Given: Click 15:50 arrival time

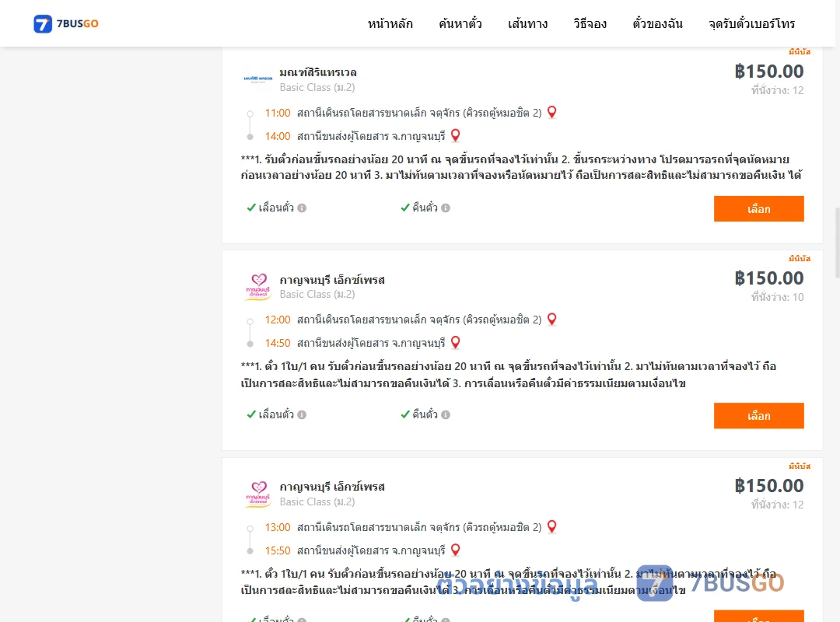Looking at the screenshot, I should (278, 550).
